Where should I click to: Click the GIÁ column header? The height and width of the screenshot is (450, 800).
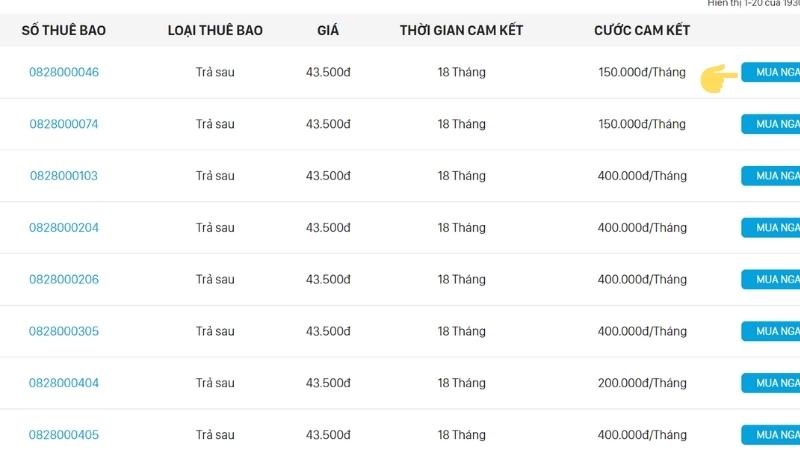point(328,31)
